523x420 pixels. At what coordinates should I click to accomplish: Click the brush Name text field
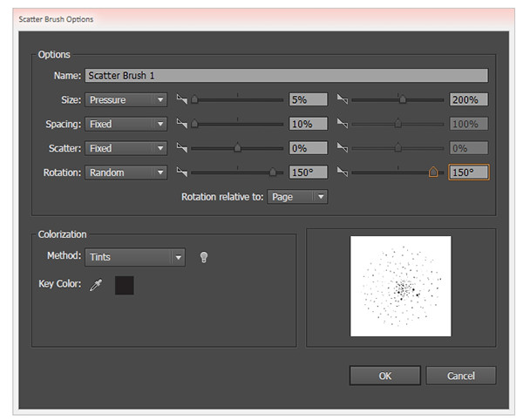point(286,76)
